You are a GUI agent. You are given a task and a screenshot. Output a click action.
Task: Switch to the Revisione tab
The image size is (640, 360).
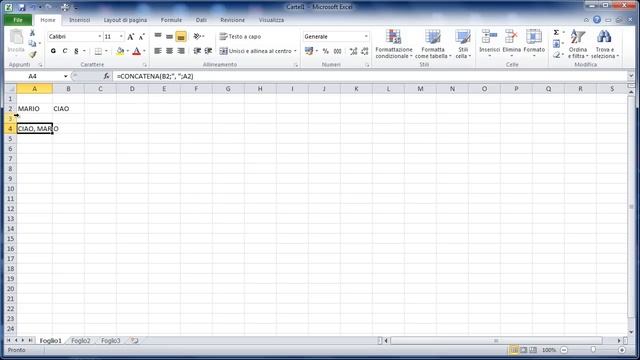[x=233, y=20]
